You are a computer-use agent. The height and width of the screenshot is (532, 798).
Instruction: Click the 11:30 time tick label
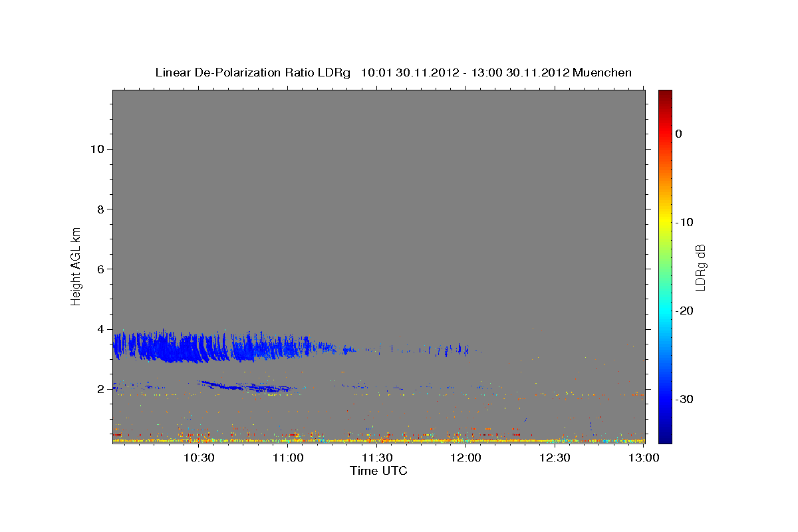click(376, 458)
